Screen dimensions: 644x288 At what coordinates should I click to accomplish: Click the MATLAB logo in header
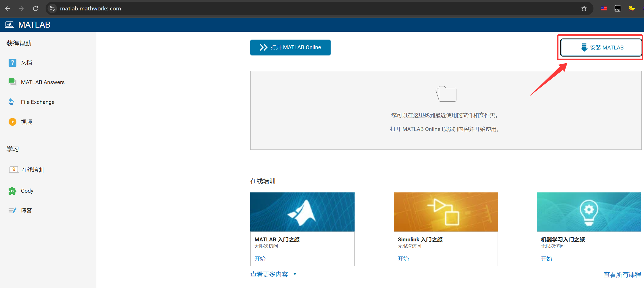(x=10, y=25)
